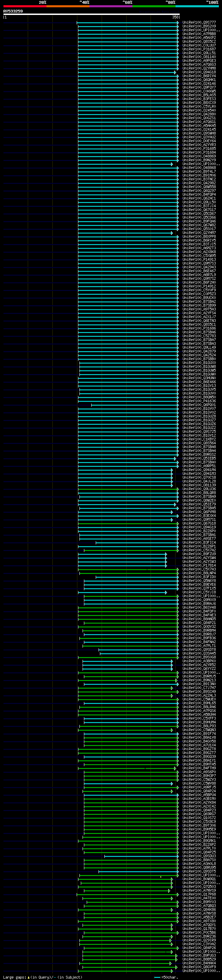Select label UniRef100_C5YJI8
Image resolution: width=222 pixels, height=980 pixels.
(199, 592)
